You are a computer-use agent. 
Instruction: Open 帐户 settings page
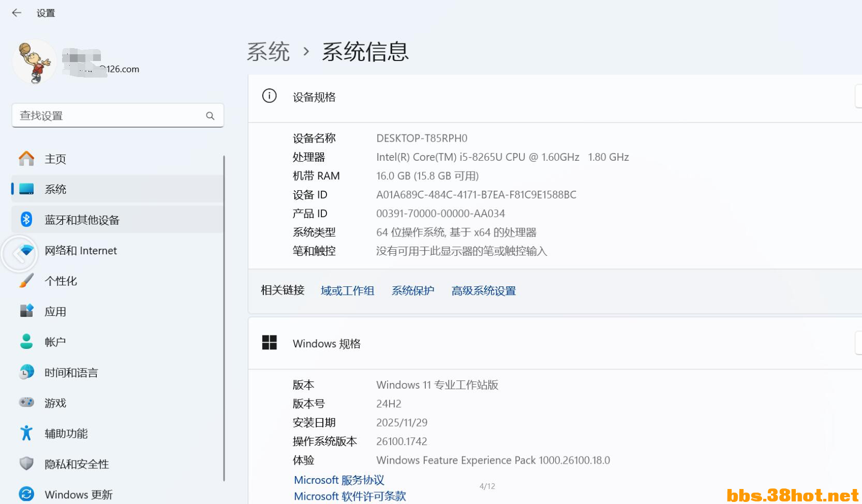[117, 342]
